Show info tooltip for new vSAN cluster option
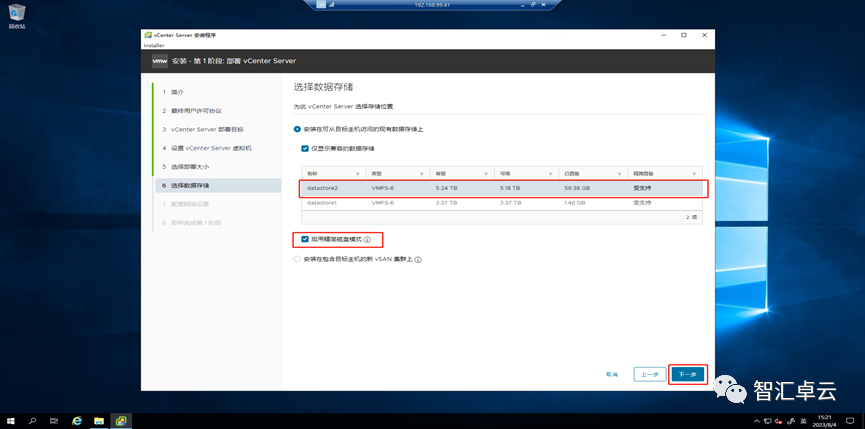 click(418, 259)
